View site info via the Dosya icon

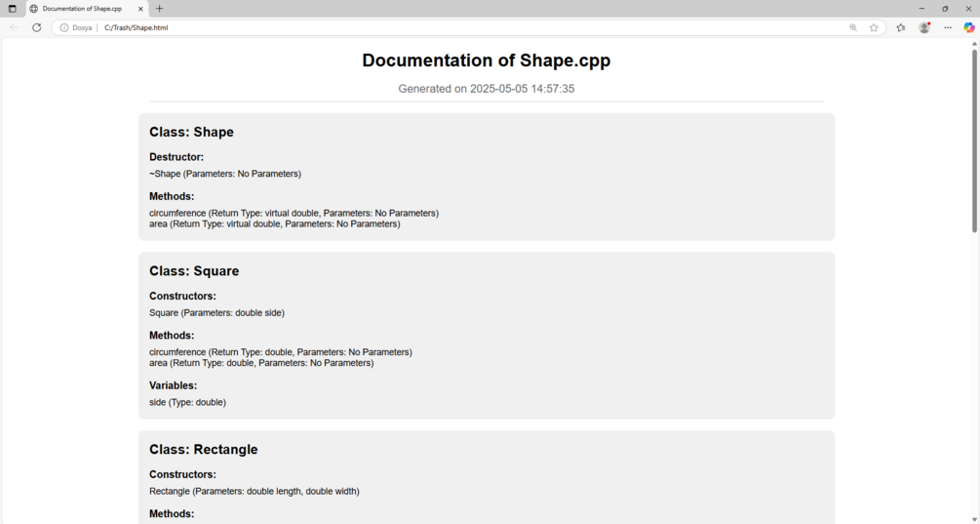click(x=64, y=28)
